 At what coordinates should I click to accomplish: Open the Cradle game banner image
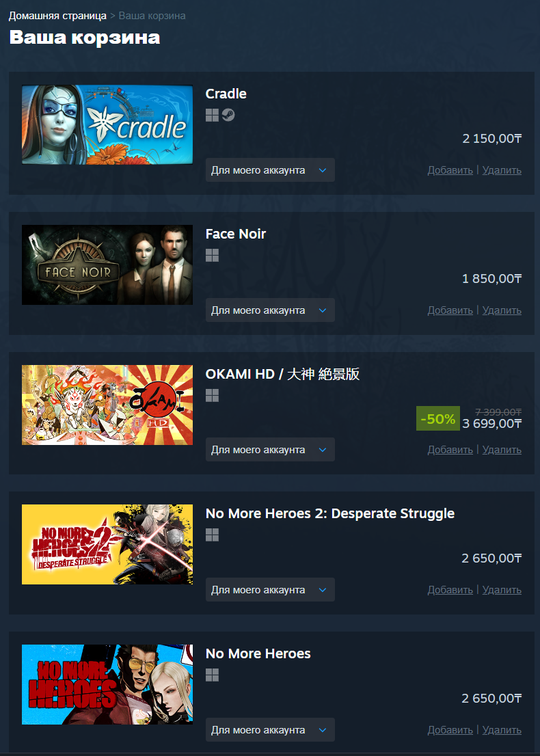[x=107, y=125]
